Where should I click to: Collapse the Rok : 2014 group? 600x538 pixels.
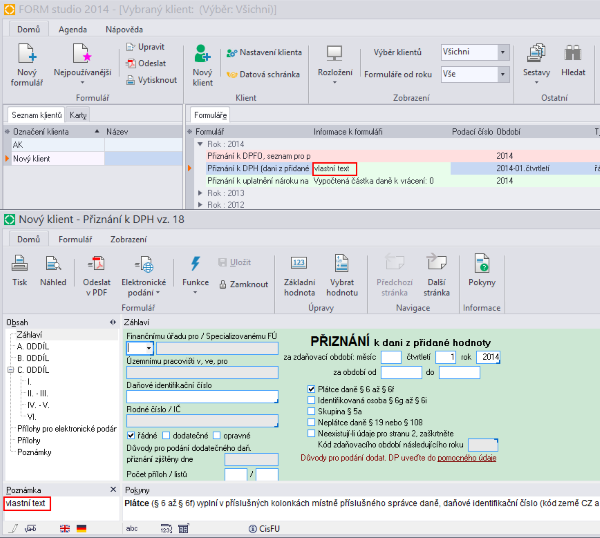coord(200,144)
